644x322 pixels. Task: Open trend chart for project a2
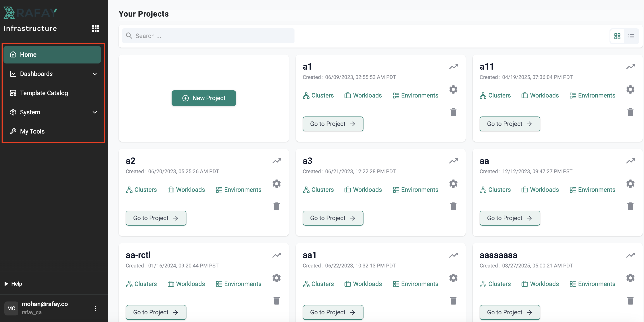click(277, 161)
